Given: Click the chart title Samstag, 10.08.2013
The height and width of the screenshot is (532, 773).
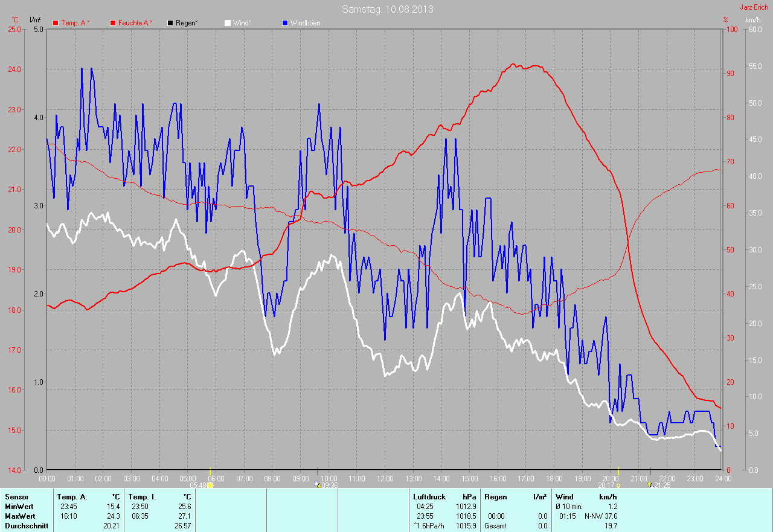Looking at the screenshot, I should tap(387, 9).
